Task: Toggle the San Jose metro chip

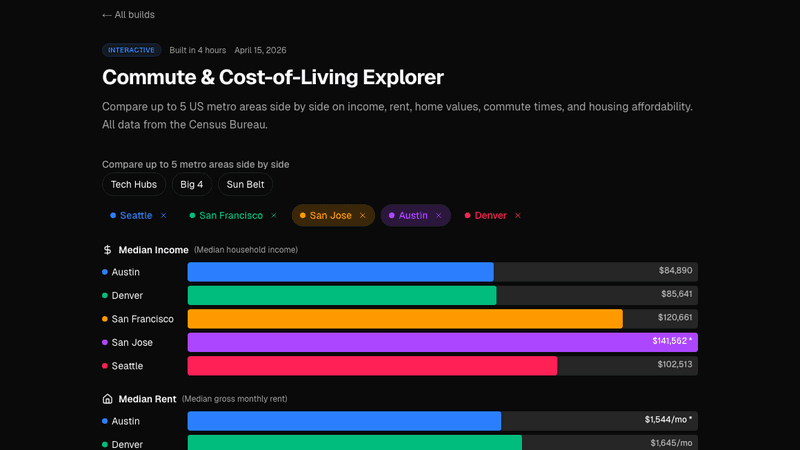Action: [x=333, y=215]
